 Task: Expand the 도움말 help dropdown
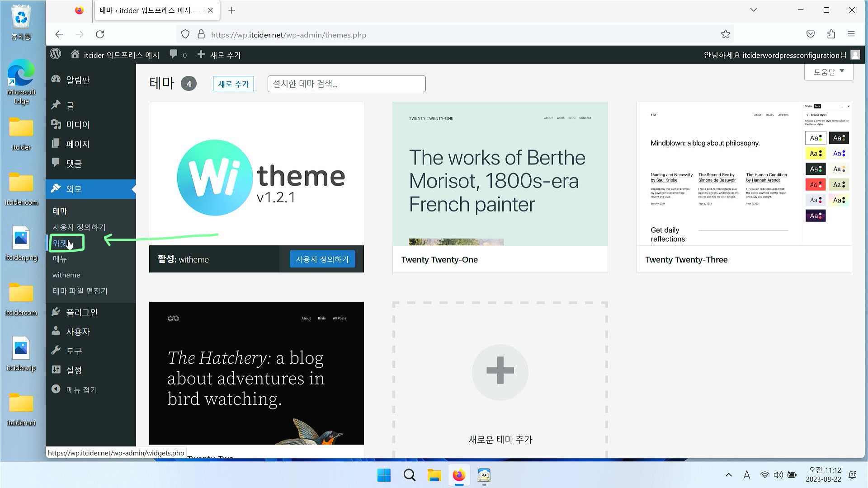pos(828,72)
